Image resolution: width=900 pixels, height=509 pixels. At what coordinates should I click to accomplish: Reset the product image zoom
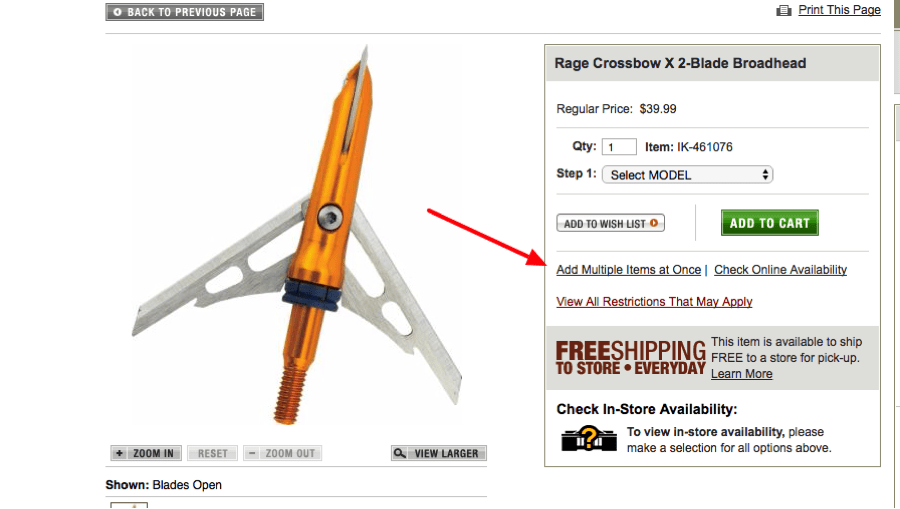(212, 453)
